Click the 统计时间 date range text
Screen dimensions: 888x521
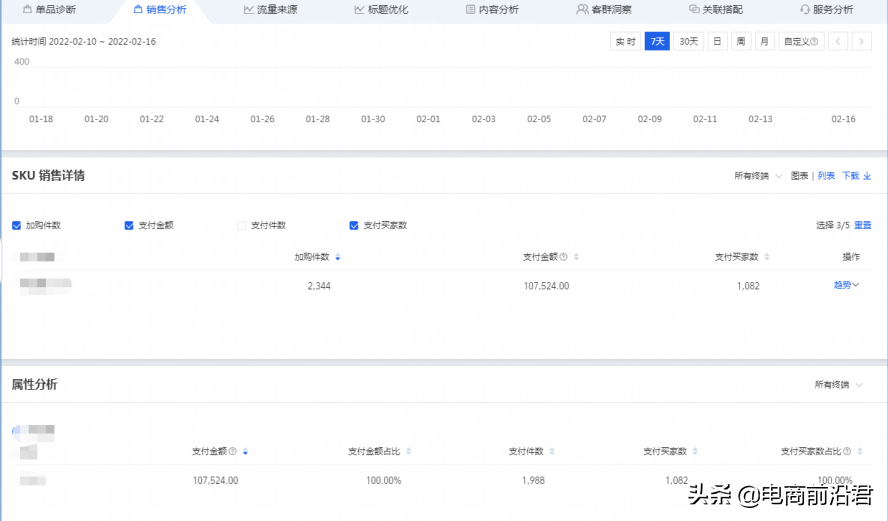(84, 41)
